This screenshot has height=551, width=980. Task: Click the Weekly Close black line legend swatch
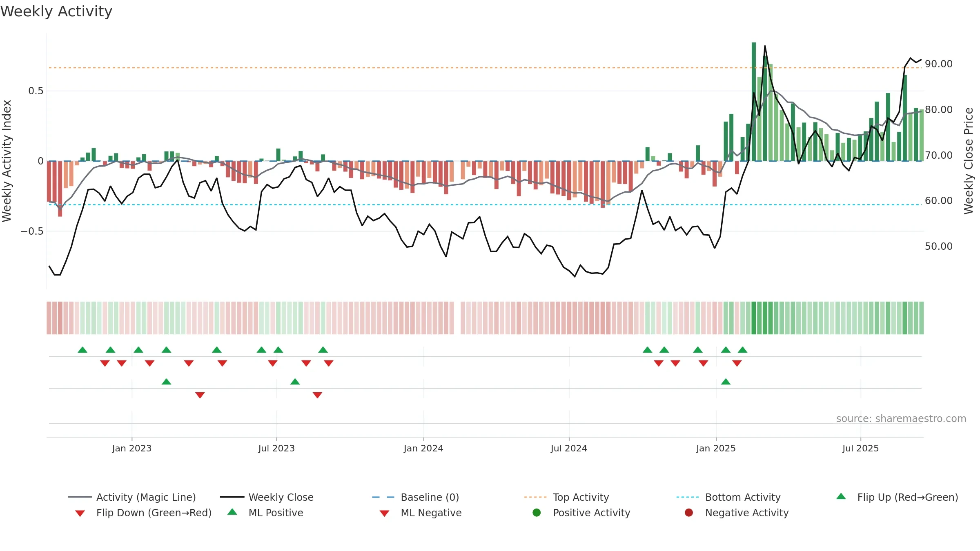coord(232,497)
